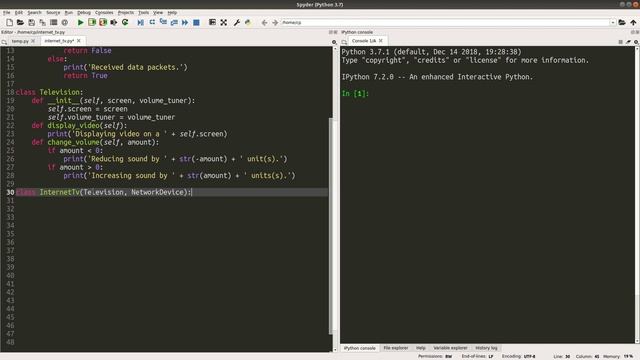Open the Tools menu

click(x=144, y=13)
